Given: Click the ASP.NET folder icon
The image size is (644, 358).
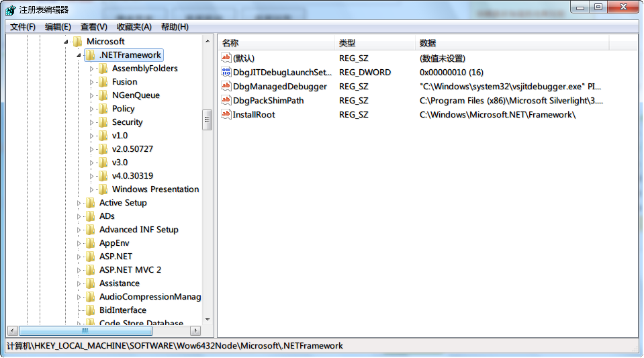Looking at the screenshot, I should 91,257.
